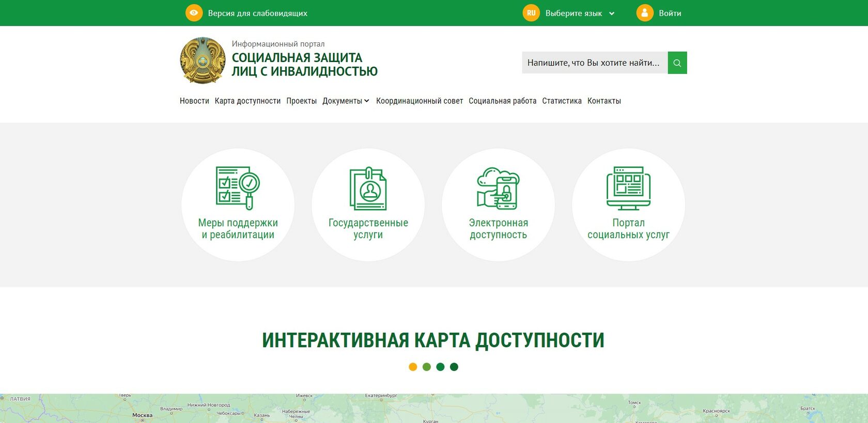
Task: Click the eye icon for visually impaired version
Action: click(x=194, y=13)
